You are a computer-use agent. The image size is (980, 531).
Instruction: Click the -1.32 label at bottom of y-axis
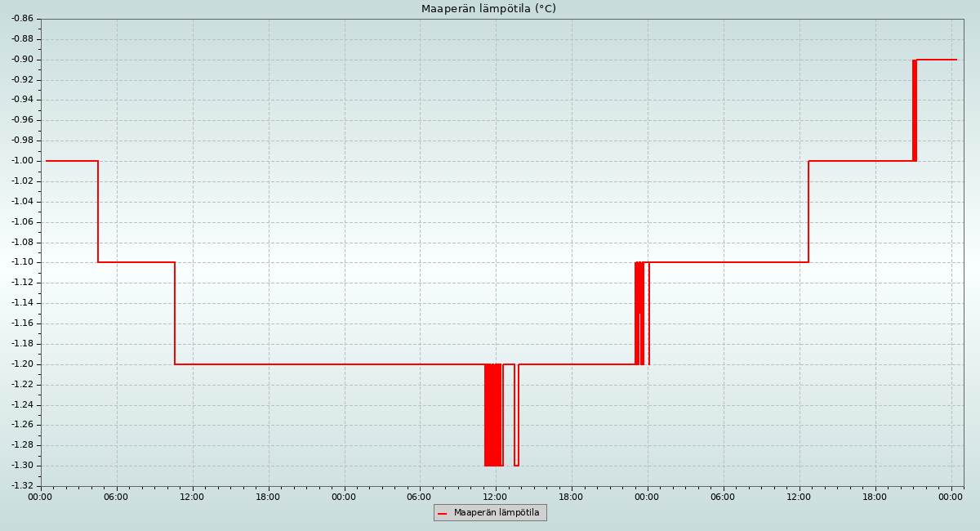click(x=22, y=486)
